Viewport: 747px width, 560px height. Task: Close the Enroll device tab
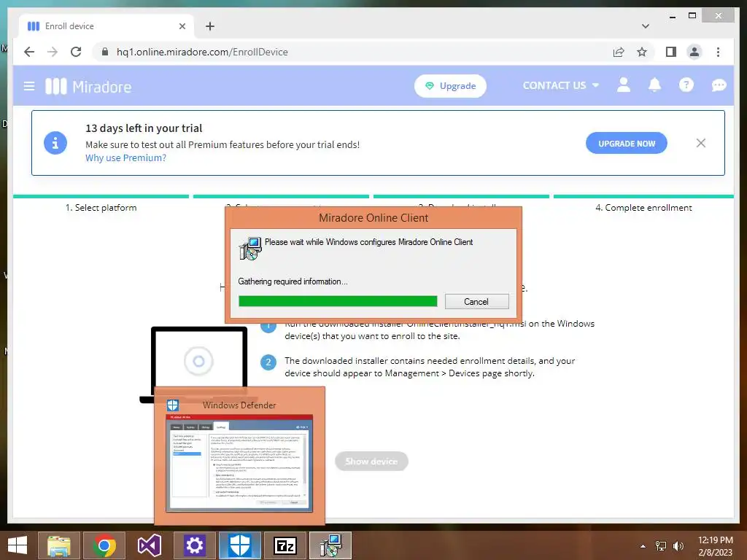[182, 26]
